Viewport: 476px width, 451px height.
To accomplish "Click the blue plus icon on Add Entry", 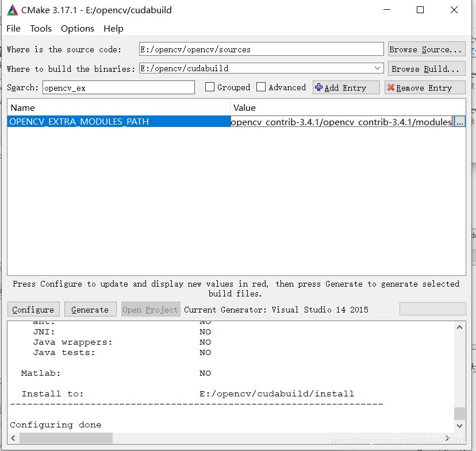I will click(318, 87).
